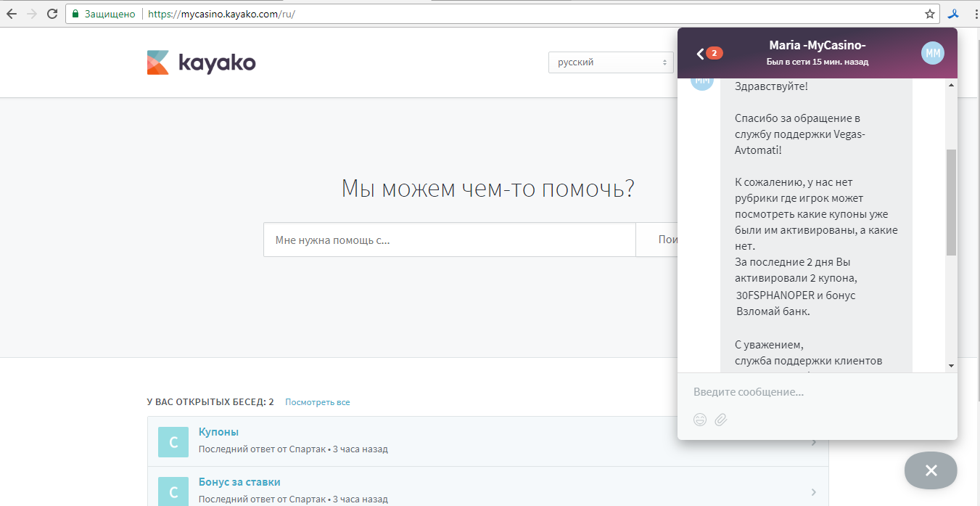Viewport: 980px width, 506px height.
Task: Click the chat scrollbar thumb
Action: coord(951,203)
